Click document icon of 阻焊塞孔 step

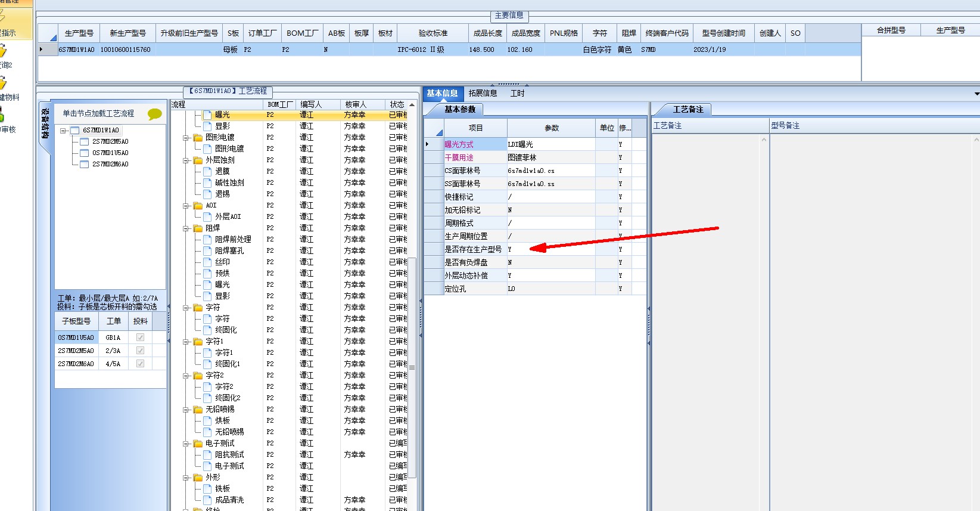[x=207, y=251]
